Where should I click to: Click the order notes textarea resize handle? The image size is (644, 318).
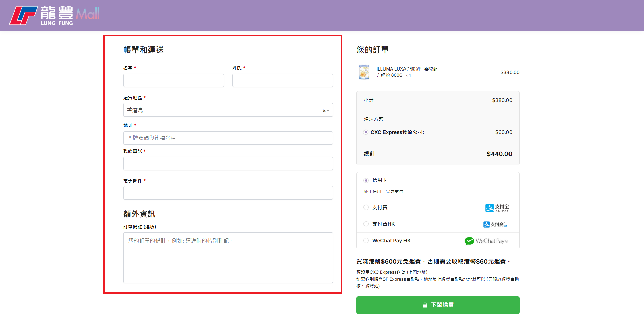point(331,281)
